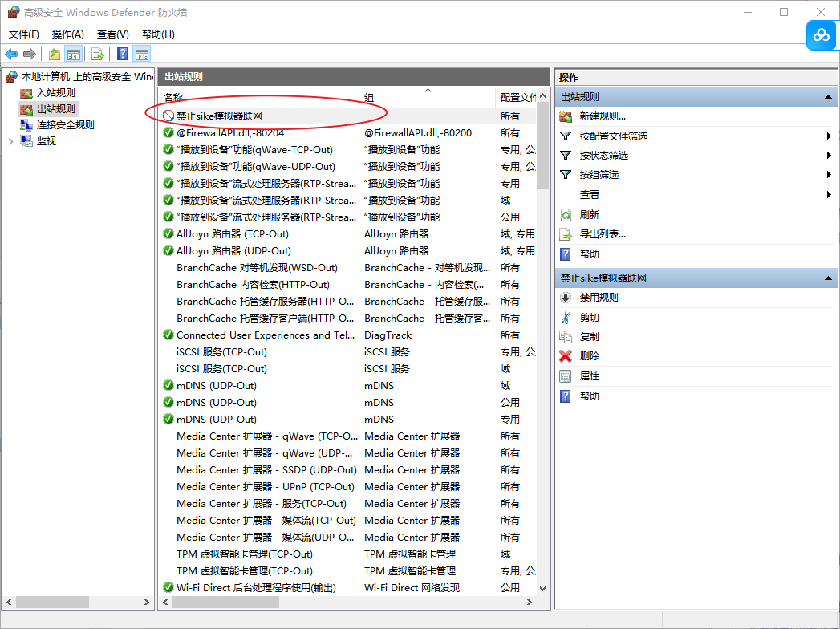This screenshot has width=840, height=629.
Task: Click the rule list horizontal scrollbar thumb
Action: pos(225,603)
